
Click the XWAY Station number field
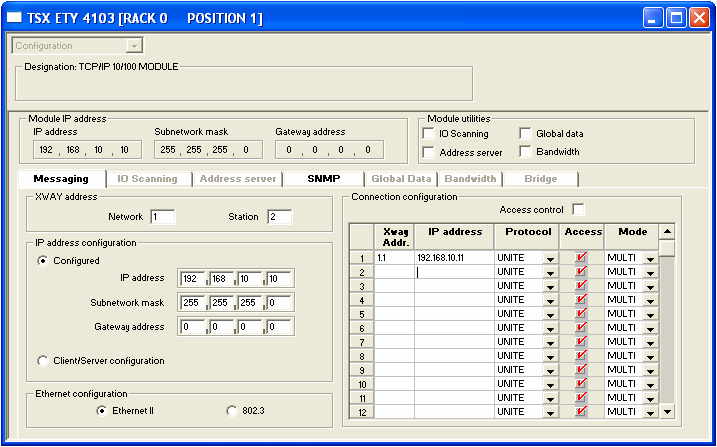(279, 217)
